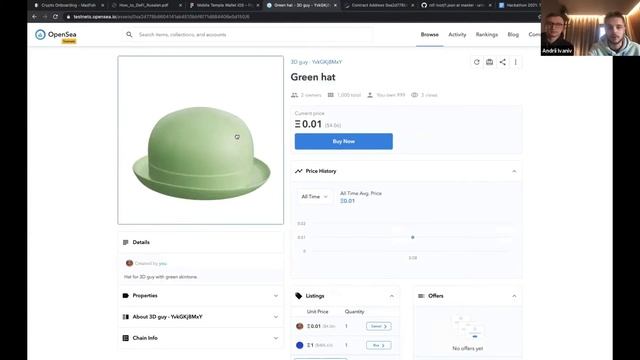Viewport: 640px width, 360px height.
Task: Open the Browse menu item
Action: coord(429,35)
